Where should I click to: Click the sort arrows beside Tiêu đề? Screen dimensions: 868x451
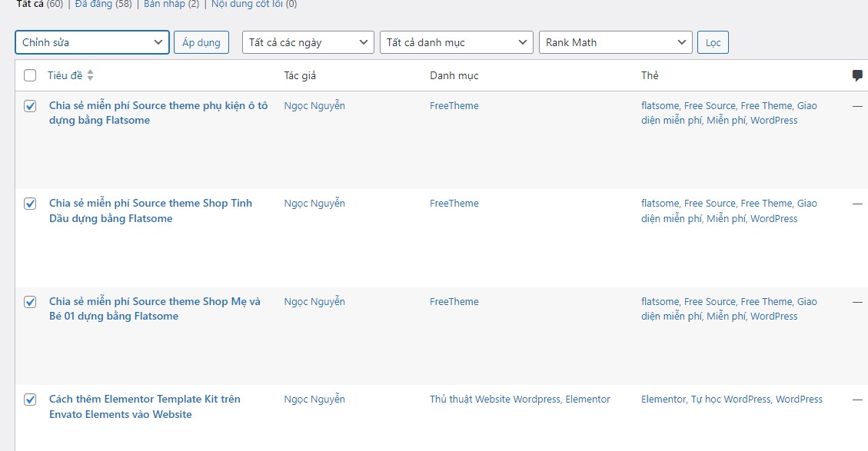(91, 75)
